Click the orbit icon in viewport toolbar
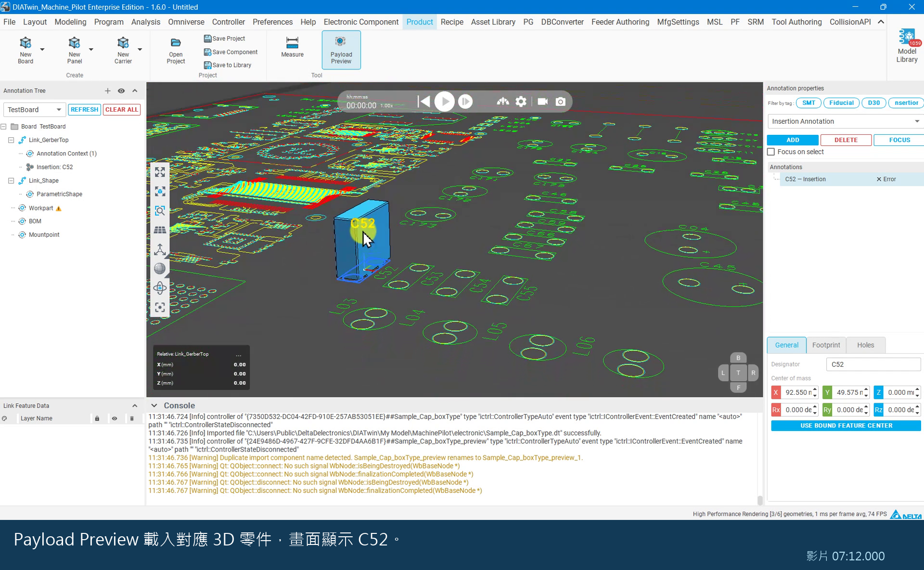Viewport: 924px width, 570px height. 160,288
